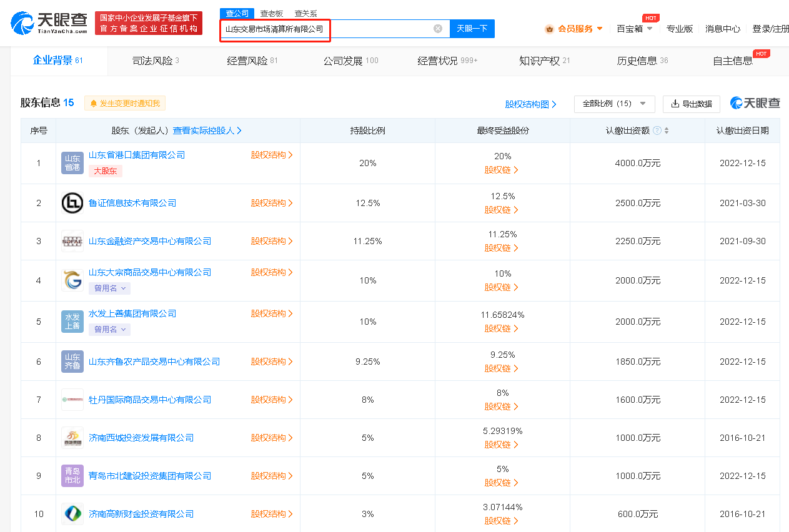Image resolution: width=789 pixels, height=532 pixels.
Task: Open 会员服务 dropdown menu
Action: point(574,29)
